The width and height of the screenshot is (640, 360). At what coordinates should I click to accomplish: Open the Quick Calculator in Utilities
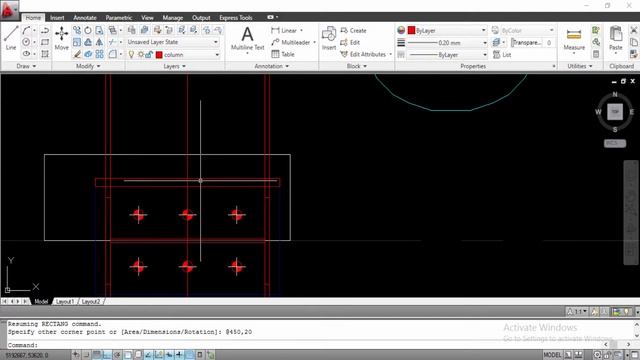596,54
